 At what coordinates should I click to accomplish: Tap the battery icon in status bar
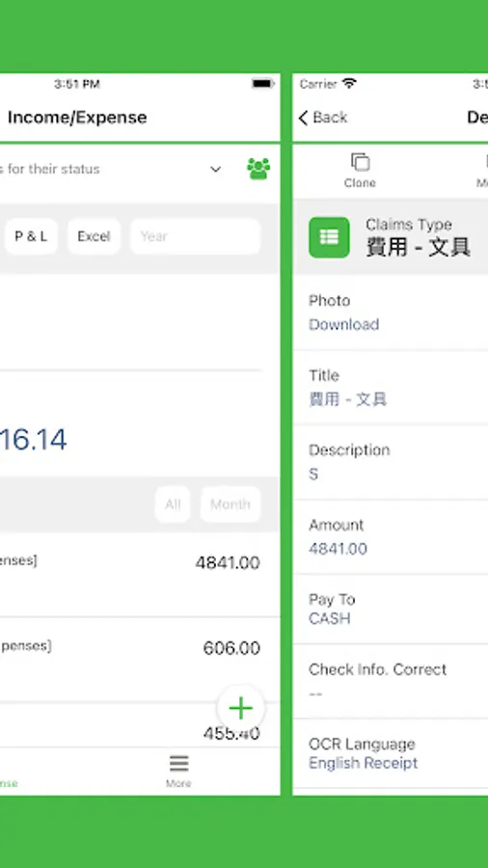pyautogui.click(x=263, y=84)
